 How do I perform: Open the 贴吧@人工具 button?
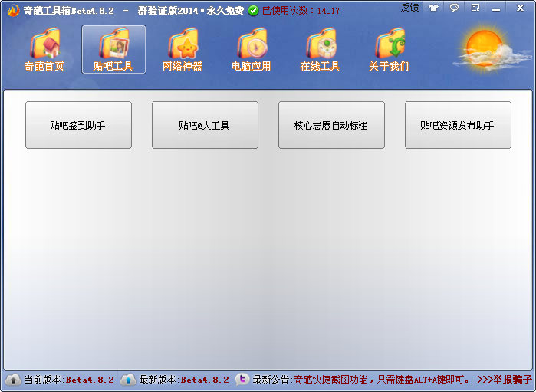tap(205, 125)
